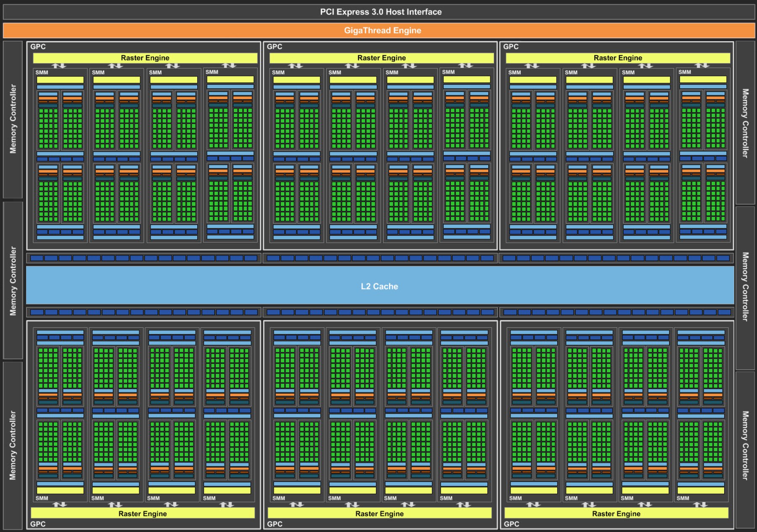Select Raster Engine in the top-left GPC

(145, 58)
